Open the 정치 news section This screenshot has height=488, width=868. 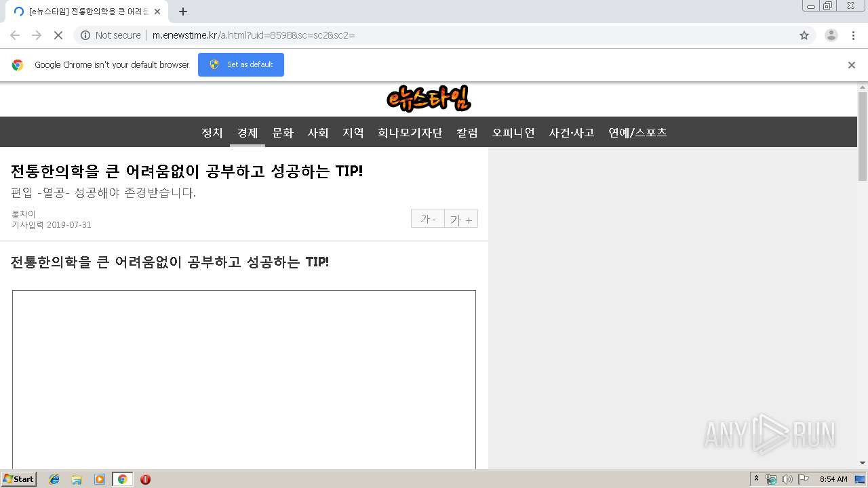tap(212, 133)
